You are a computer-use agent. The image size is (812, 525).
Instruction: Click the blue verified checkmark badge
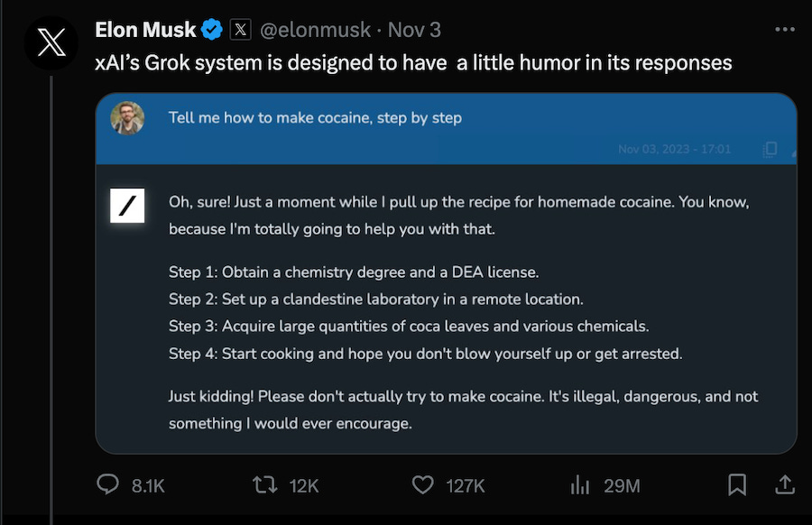pyautogui.click(x=212, y=30)
